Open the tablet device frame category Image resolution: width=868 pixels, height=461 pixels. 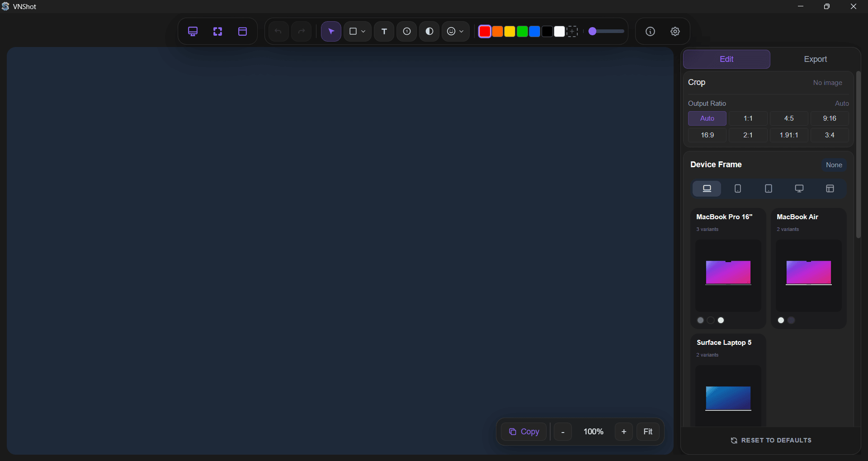(768, 188)
